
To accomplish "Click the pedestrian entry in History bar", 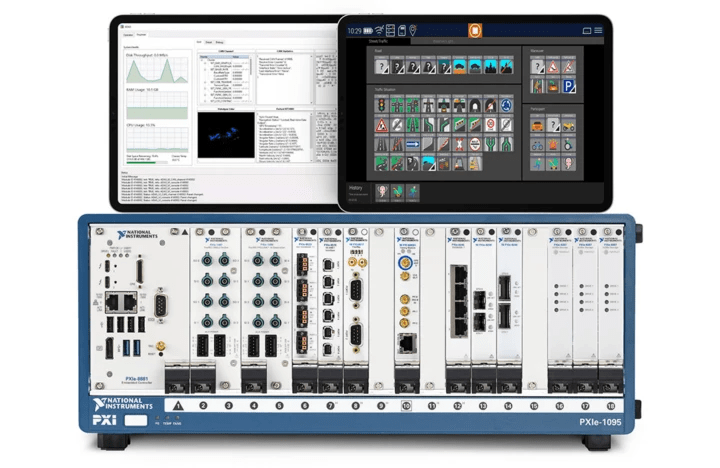I will (413, 192).
